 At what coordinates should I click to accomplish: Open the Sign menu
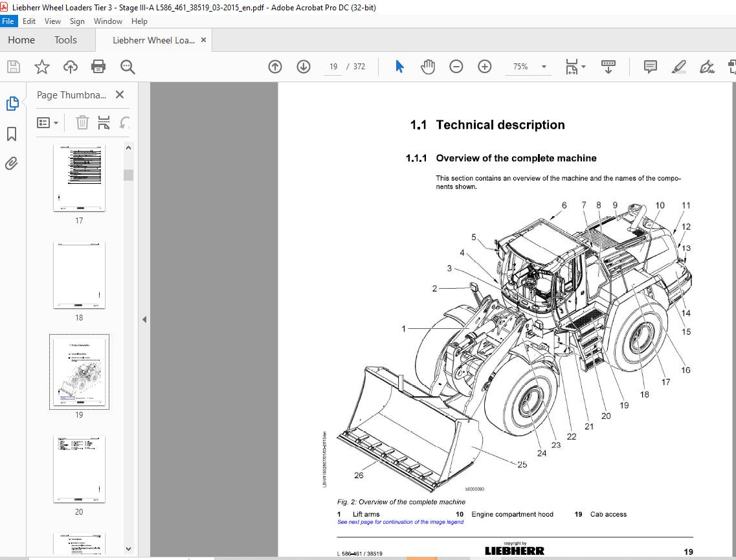(x=77, y=21)
